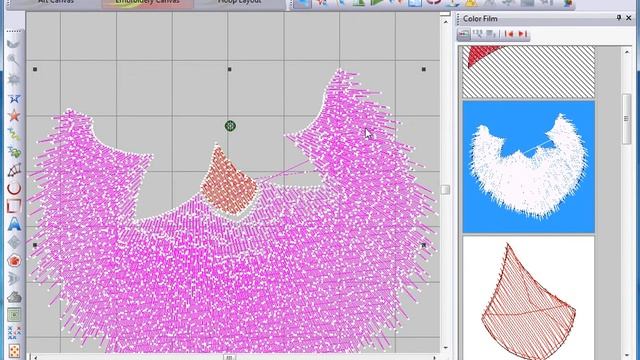
Task: Select the green square frame tool
Action: tap(14, 315)
